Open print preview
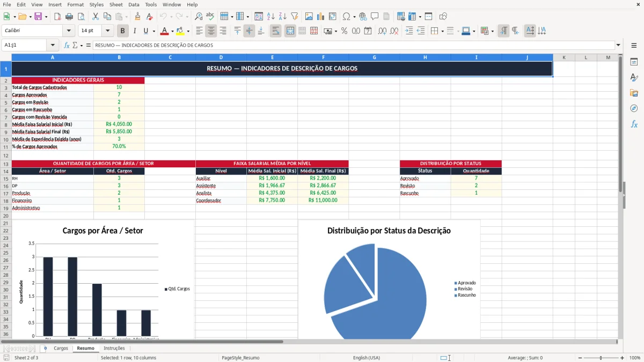Image resolution: width=644 pixels, height=362 pixels. coord(80,17)
